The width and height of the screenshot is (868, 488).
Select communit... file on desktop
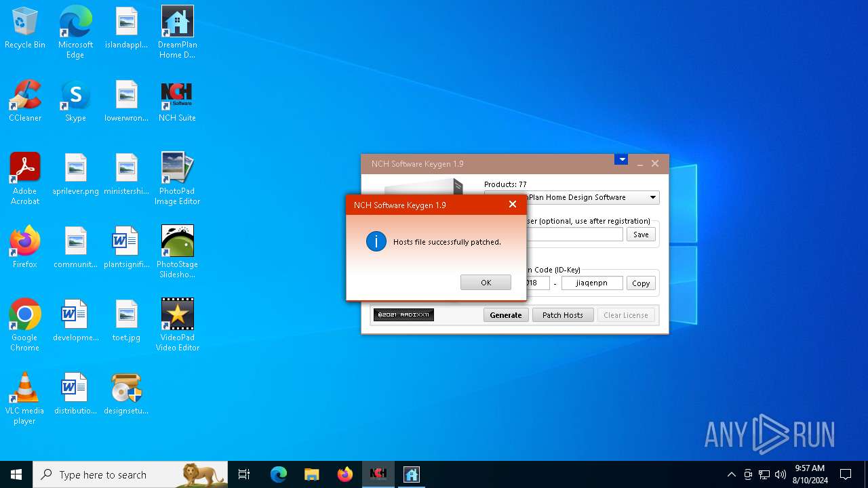[x=75, y=248]
